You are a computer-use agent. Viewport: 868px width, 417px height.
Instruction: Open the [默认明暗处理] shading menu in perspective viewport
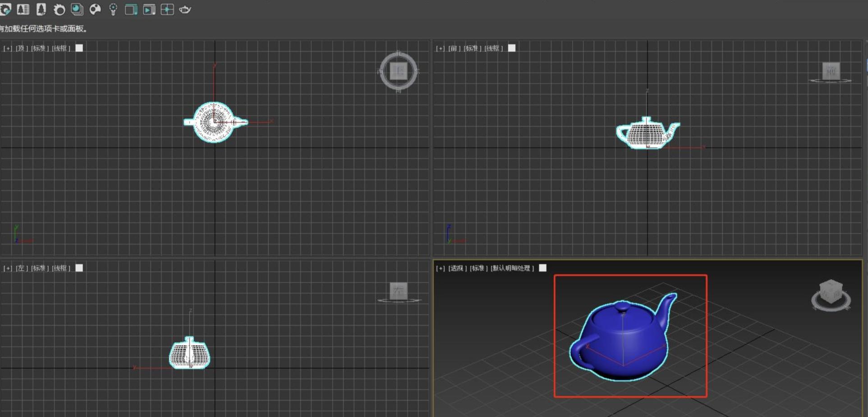(512, 268)
